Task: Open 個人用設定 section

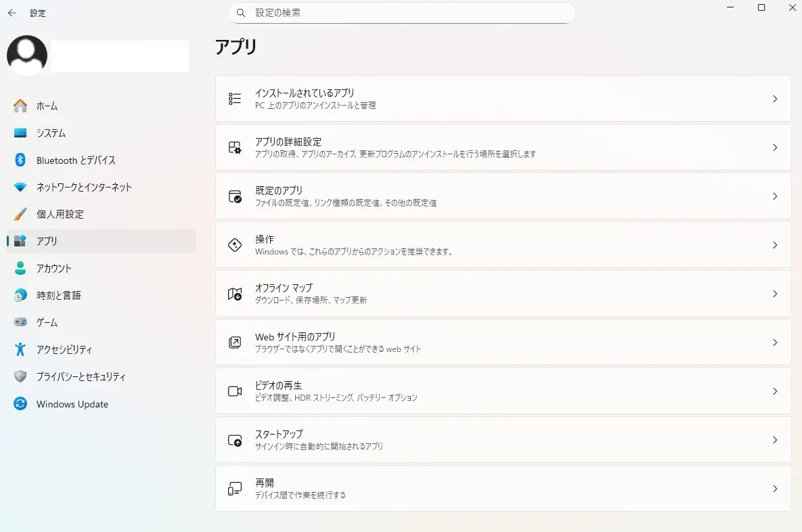Action: click(x=102, y=215)
